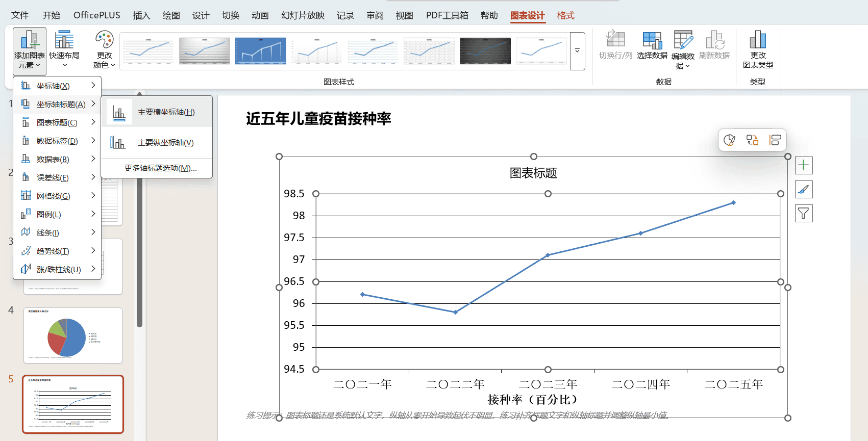Open Data Labels (数据标签) submenu
This screenshot has height=441, width=868.
tap(57, 141)
